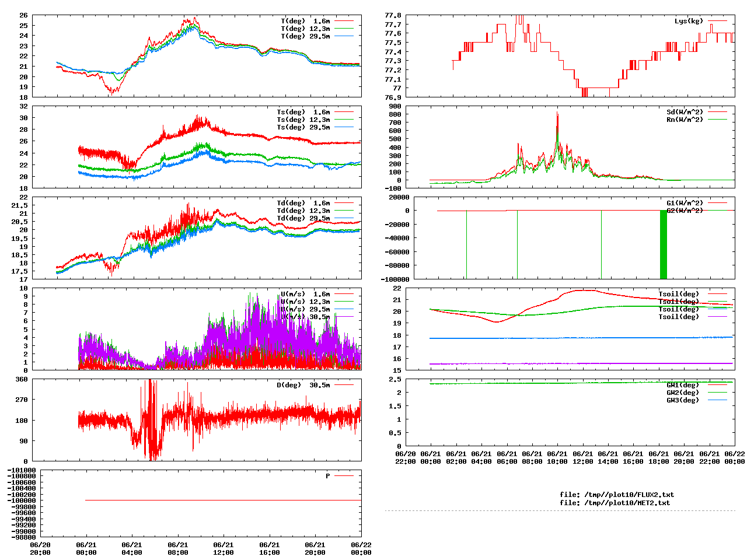The width and height of the screenshot is (747, 560).
Task: Click the GW1(deg) legend label
Action: pyautogui.click(x=683, y=385)
